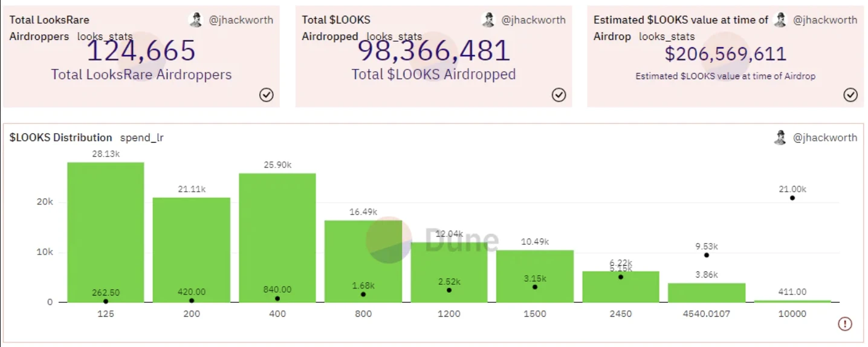Open the spend_lr query link
The image size is (868, 347).
click(x=142, y=138)
